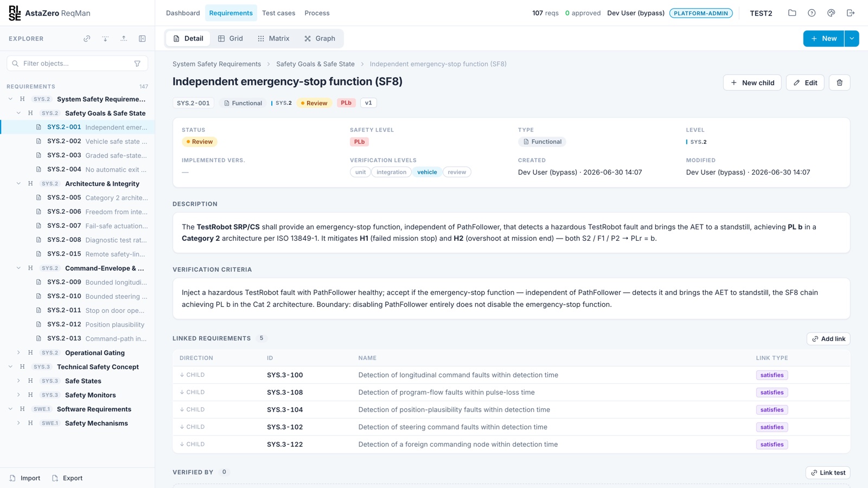This screenshot has width=868, height=488.
Task: Toggle the integration verification level chip
Action: click(391, 172)
